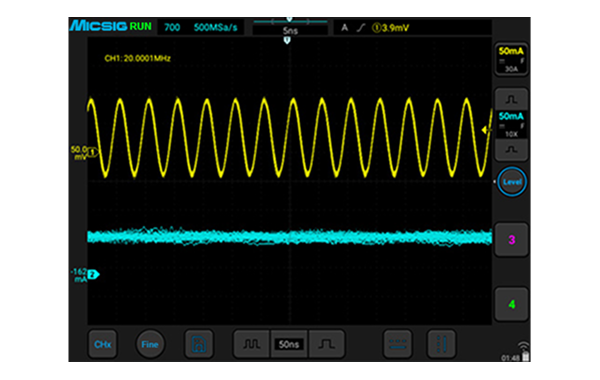
Task: Open the 5ns horizontal position bar
Action: click(x=290, y=28)
